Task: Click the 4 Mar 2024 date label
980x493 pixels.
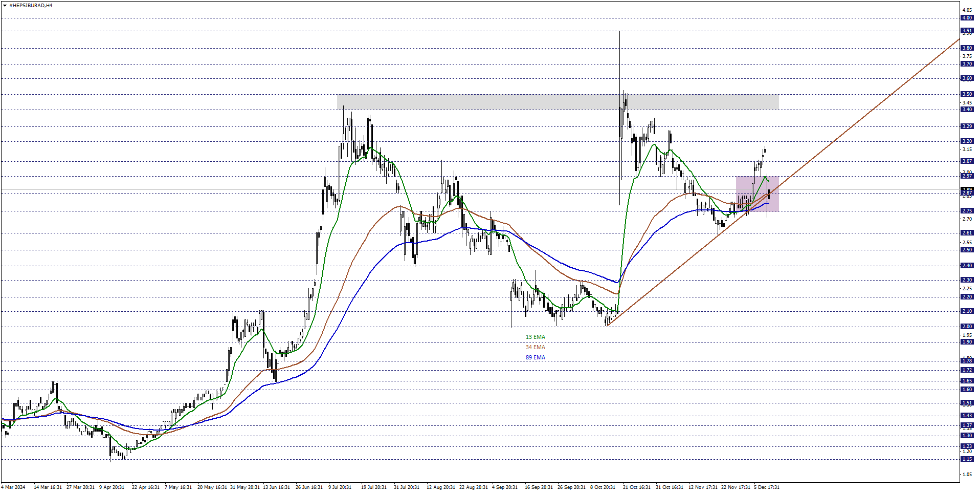Action: click(14, 487)
